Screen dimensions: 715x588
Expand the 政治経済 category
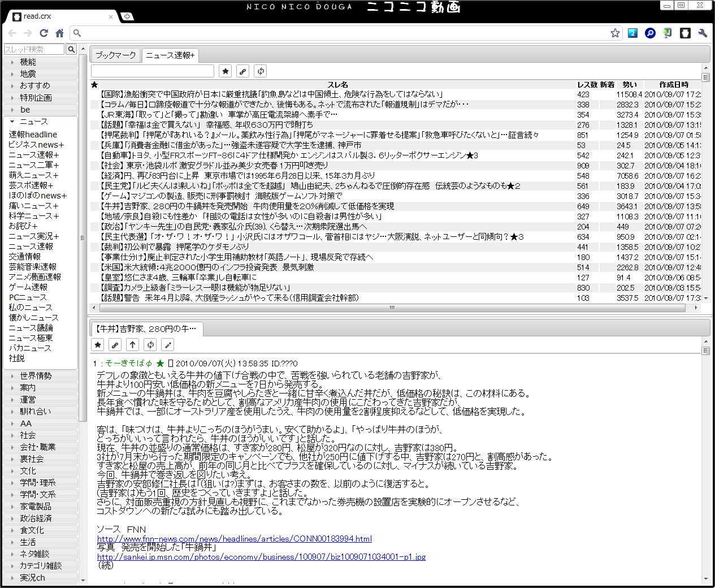40,518
